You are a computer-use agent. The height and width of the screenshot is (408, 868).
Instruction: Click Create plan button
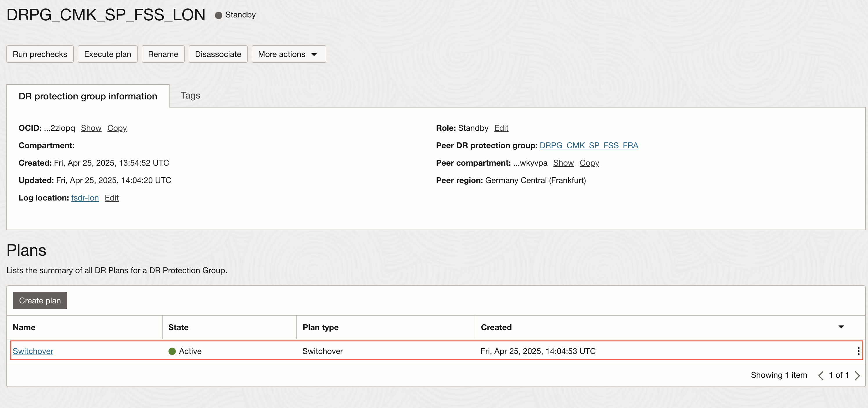[x=40, y=300]
